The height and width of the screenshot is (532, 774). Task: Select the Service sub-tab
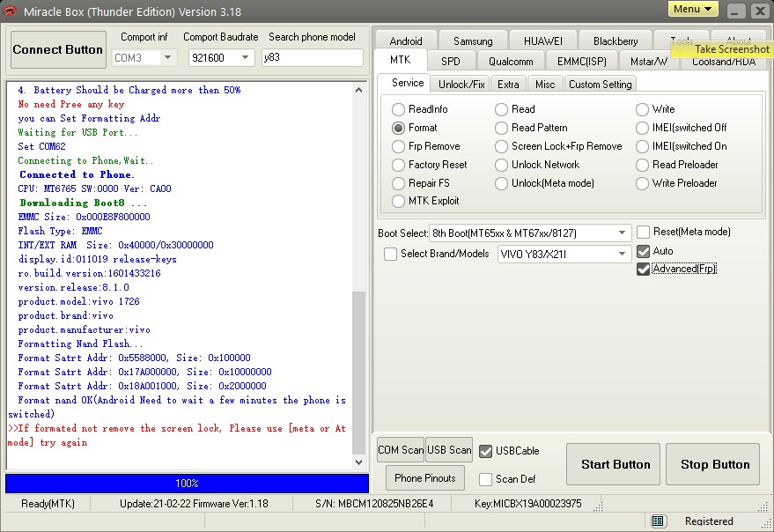tap(407, 83)
